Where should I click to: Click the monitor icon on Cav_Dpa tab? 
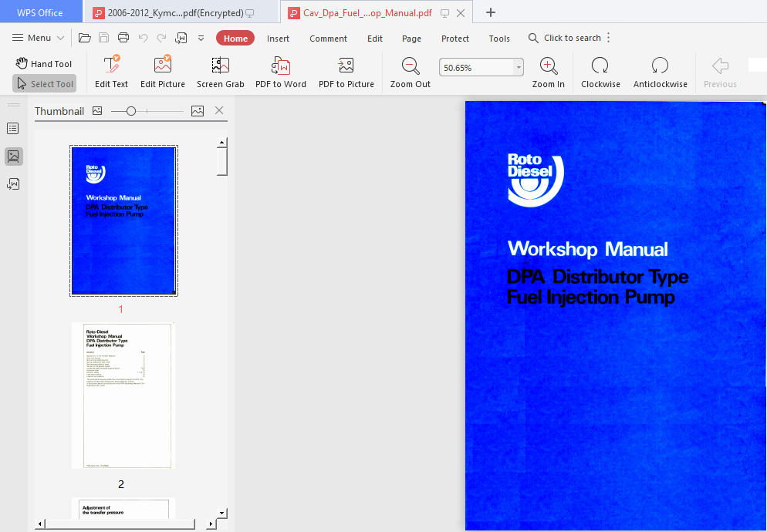(x=444, y=13)
